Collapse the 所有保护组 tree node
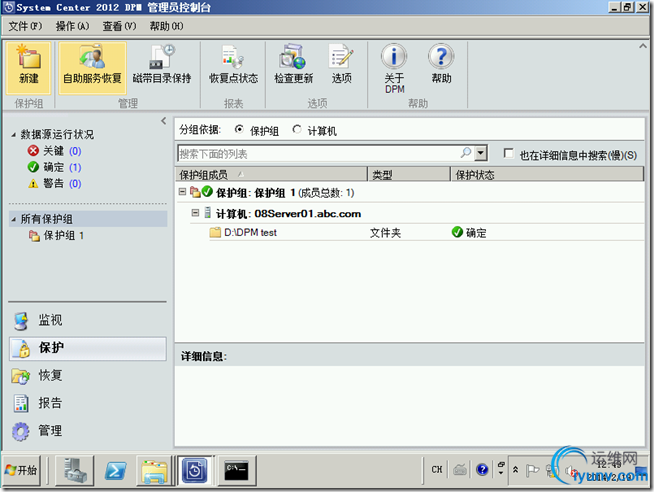 click(x=13, y=219)
